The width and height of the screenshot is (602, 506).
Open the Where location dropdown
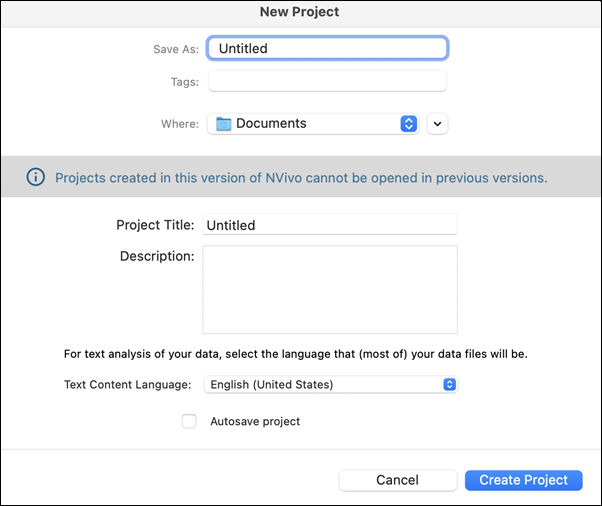click(313, 124)
